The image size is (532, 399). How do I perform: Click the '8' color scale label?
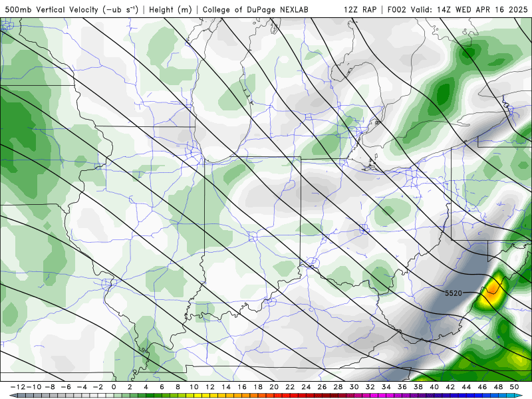pyautogui.click(x=178, y=387)
